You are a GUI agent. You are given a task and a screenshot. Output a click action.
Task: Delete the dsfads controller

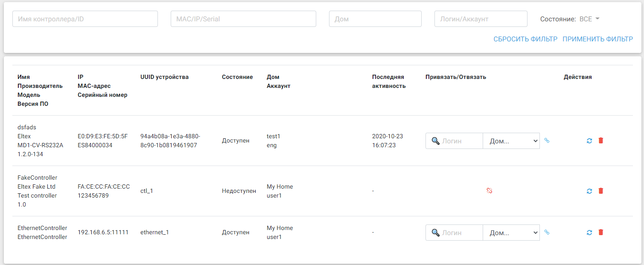(601, 140)
